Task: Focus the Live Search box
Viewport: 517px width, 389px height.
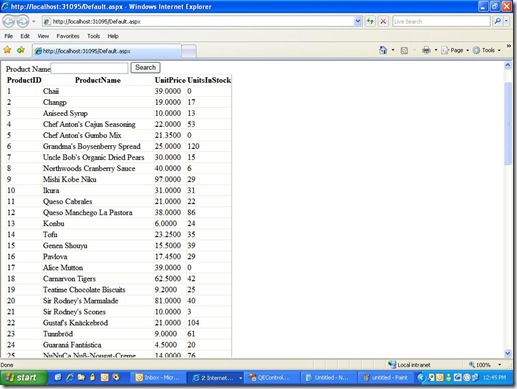Action: [441, 21]
